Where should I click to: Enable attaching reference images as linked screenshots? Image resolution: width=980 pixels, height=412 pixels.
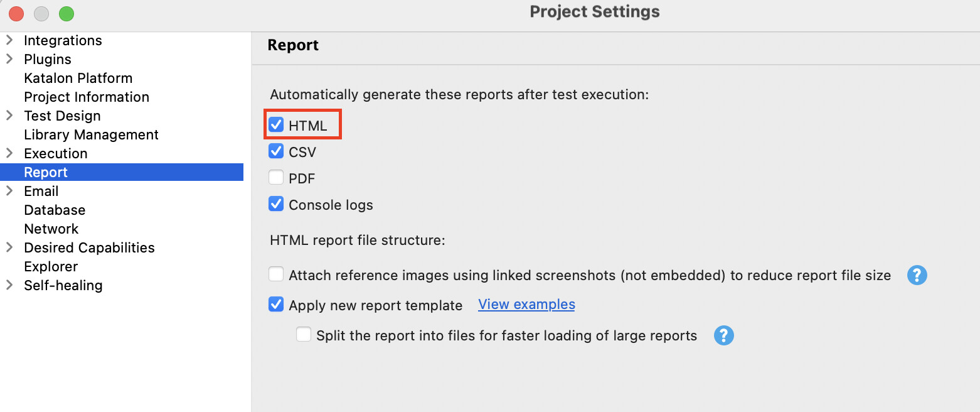click(276, 274)
